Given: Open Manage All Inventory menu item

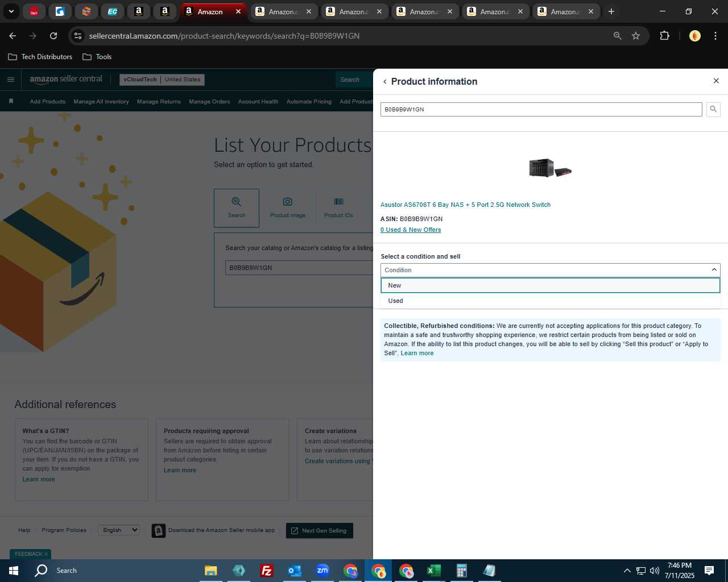Looking at the screenshot, I should pyautogui.click(x=101, y=102).
